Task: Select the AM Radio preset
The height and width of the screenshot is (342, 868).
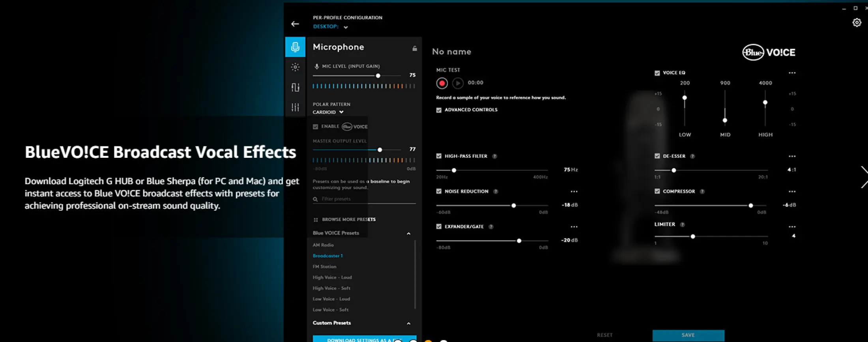Action: [323, 245]
